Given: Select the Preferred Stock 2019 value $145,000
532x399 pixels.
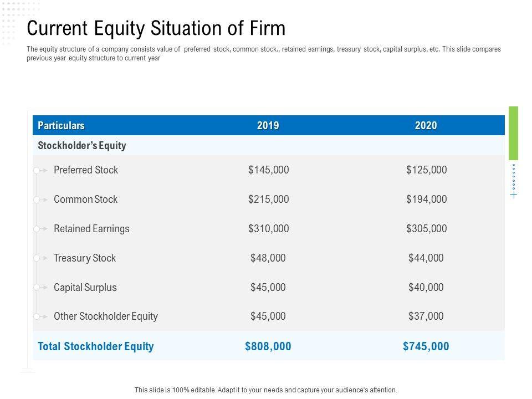Looking at the screenshot, I should point(268,170).
